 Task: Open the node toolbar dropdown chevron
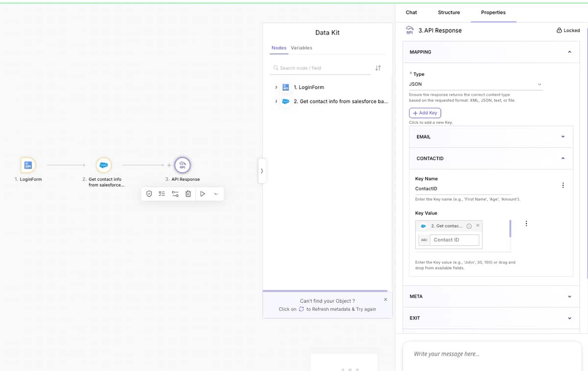[x=216, y=194]
